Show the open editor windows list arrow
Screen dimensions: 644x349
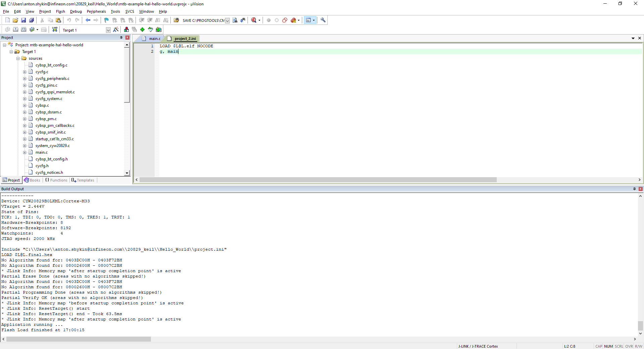pyautogui.click(x=633, y=38)
